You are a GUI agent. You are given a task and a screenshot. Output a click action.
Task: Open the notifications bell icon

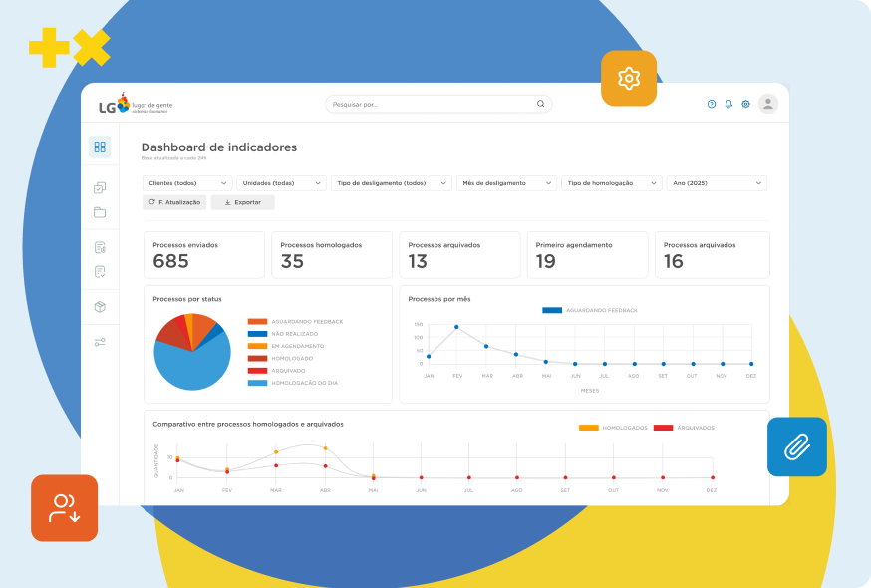(728, 104)
